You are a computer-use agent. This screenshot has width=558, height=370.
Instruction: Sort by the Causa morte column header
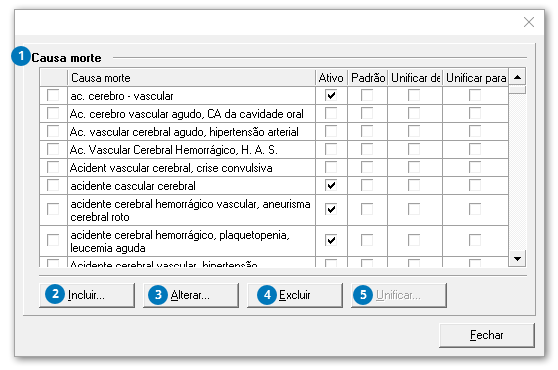click(x=191, y=78)
